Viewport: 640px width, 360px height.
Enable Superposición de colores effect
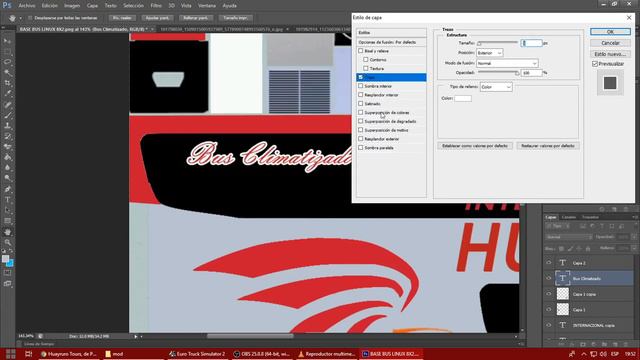click(360, 112)
